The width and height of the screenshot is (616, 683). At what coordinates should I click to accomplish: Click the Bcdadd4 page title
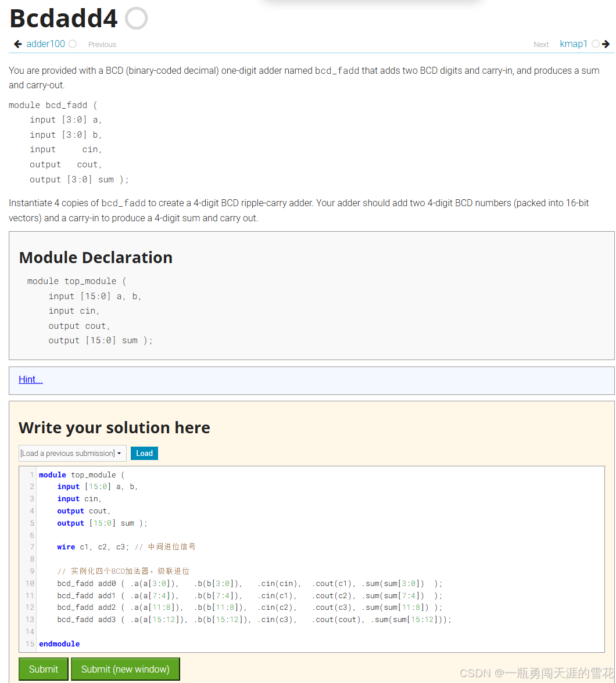pyautogui.click(x=64, y=19)
